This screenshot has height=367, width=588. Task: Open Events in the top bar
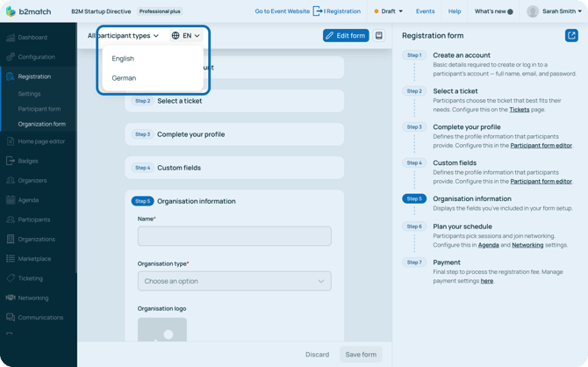coord(425,11)
